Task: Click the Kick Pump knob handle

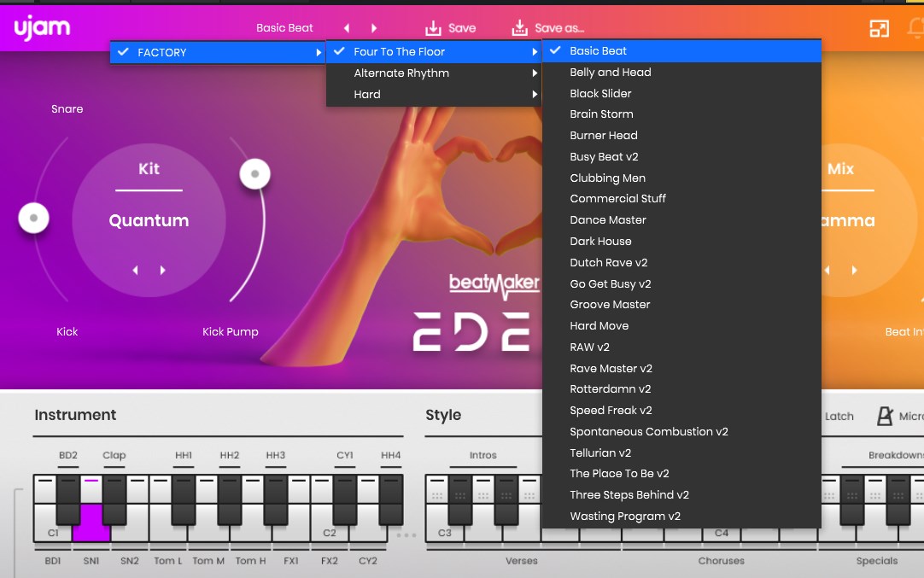Action: (254, 174)
